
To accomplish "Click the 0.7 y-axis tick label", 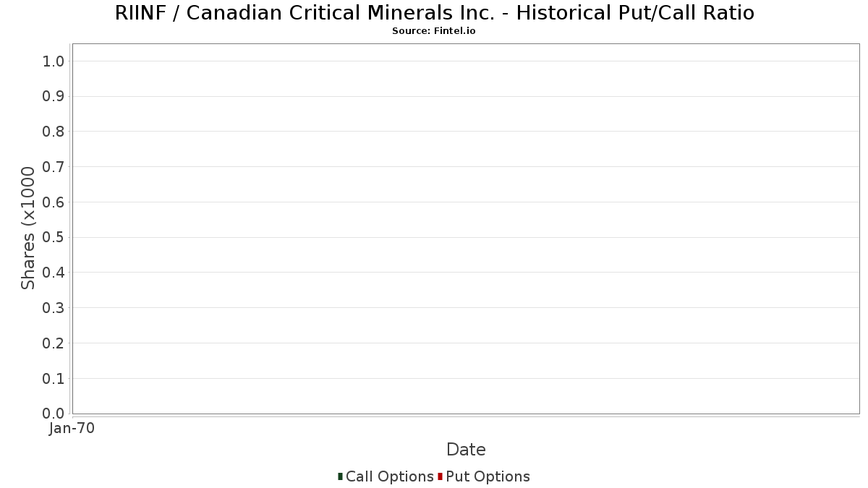I will pos(54,167).
